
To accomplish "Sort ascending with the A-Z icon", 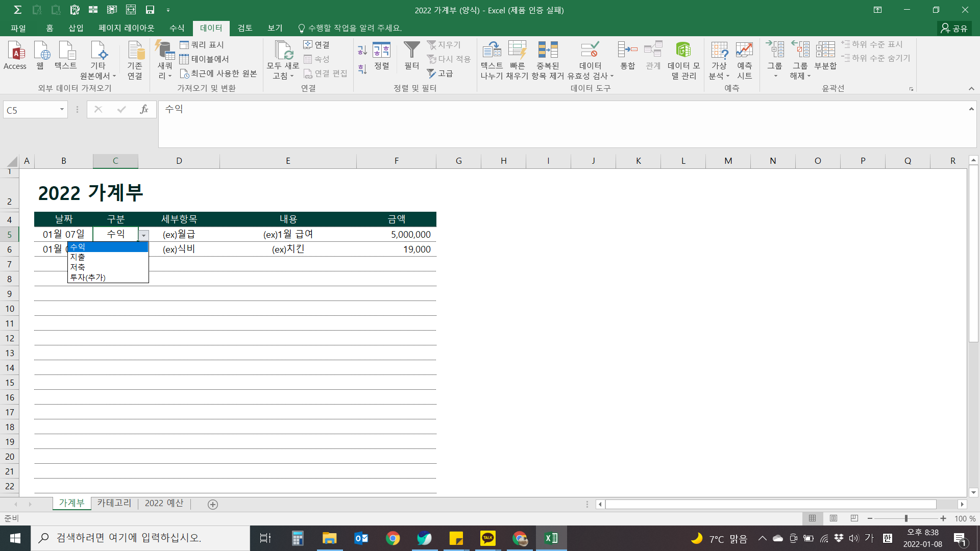I will 362,50.
